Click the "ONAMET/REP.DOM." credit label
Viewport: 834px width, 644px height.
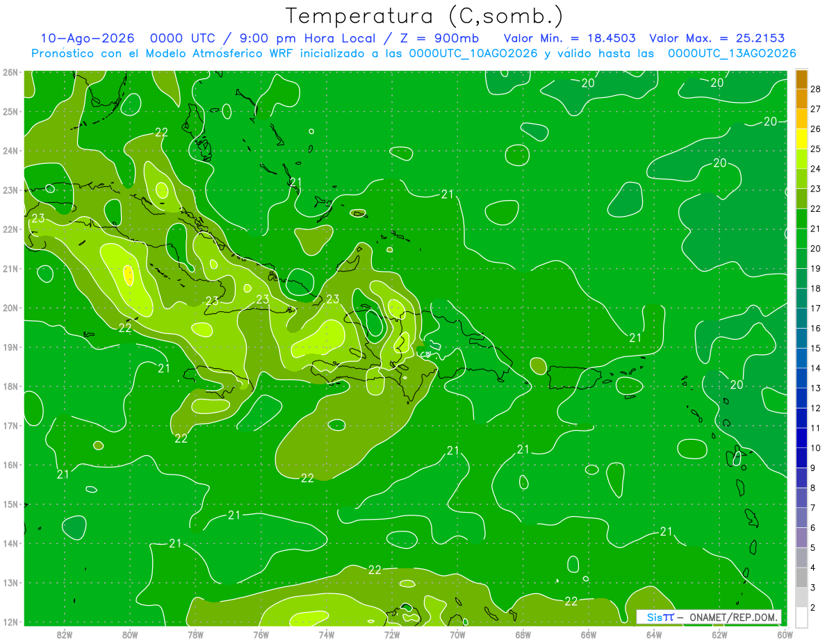pos(734,617)
